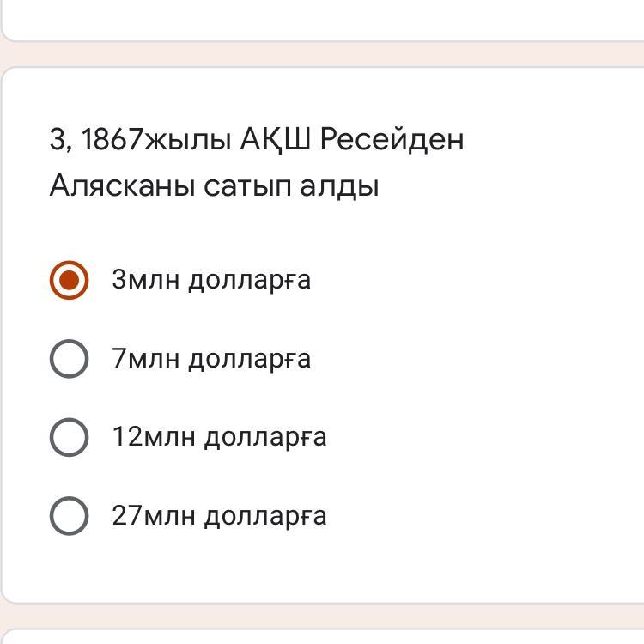Click the next question card below
Screen dimensions: 644x644
pyautogui.click(x=322, y=635)
